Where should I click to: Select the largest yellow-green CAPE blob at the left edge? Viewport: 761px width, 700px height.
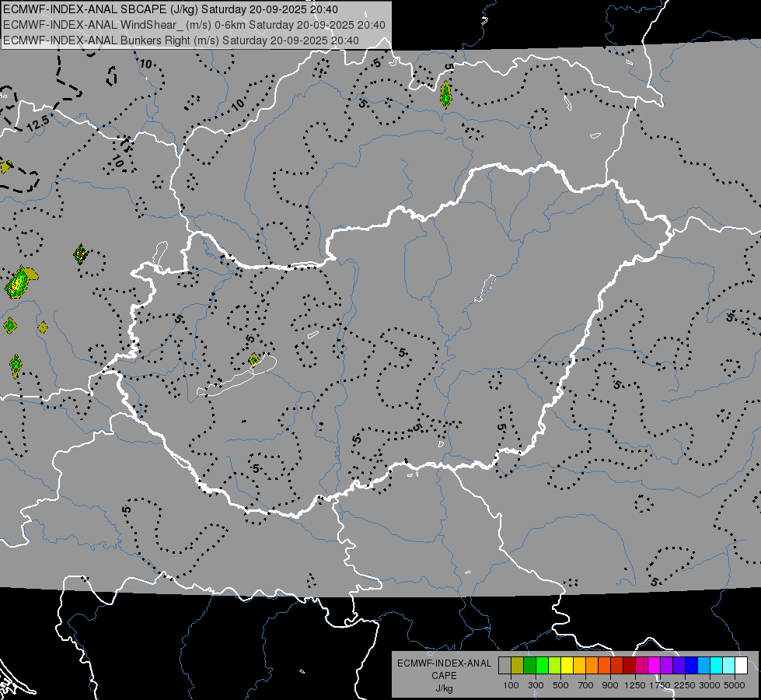click(20, 282)
